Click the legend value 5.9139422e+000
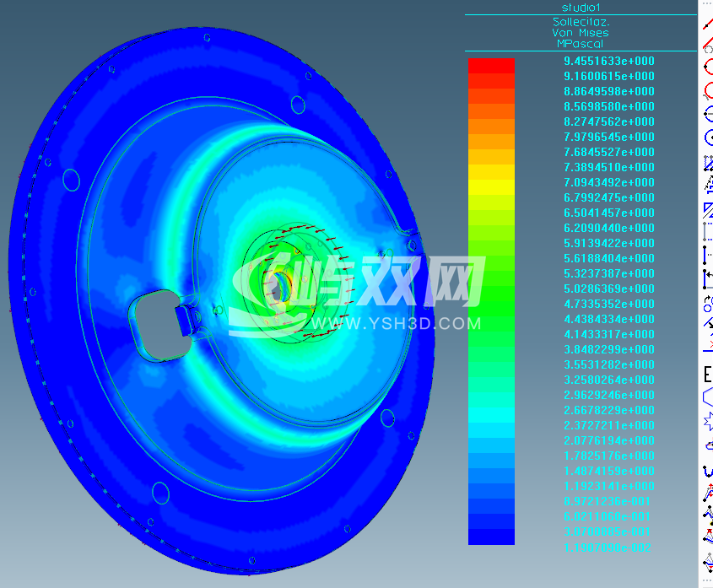 (x=609, y=243)
